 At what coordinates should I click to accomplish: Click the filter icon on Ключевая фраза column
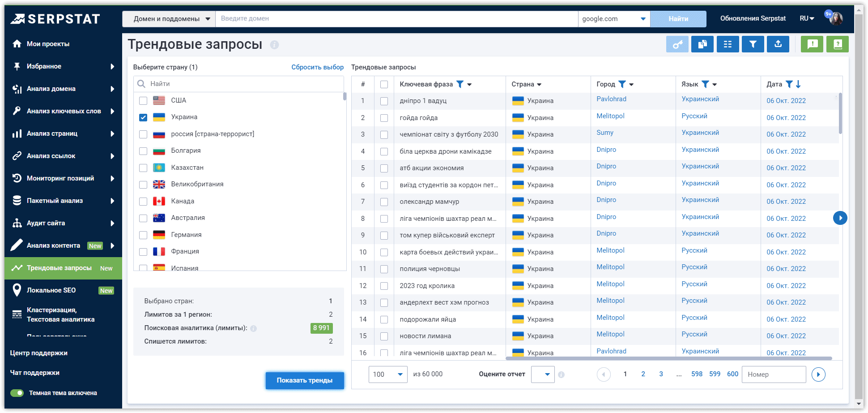(x=460, y=84)
